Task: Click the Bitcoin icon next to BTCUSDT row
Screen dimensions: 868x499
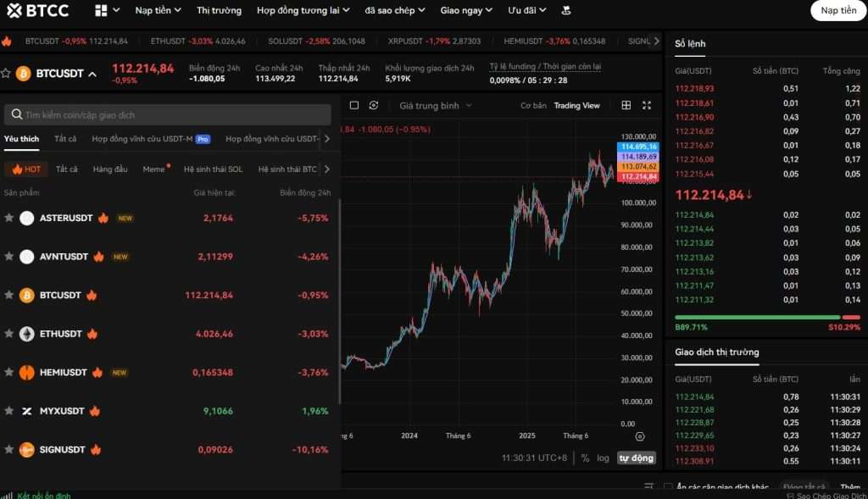Action: [x=27, y=295]
